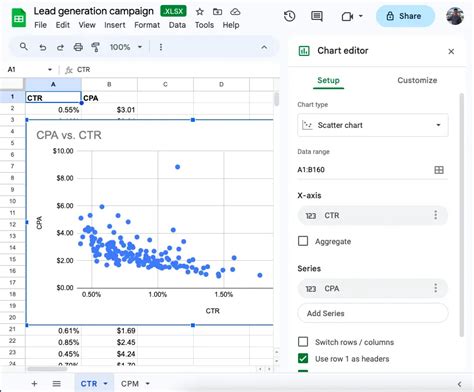
Task: Open the 100% zoom dropdown
Action: click(x=126, y=47)
